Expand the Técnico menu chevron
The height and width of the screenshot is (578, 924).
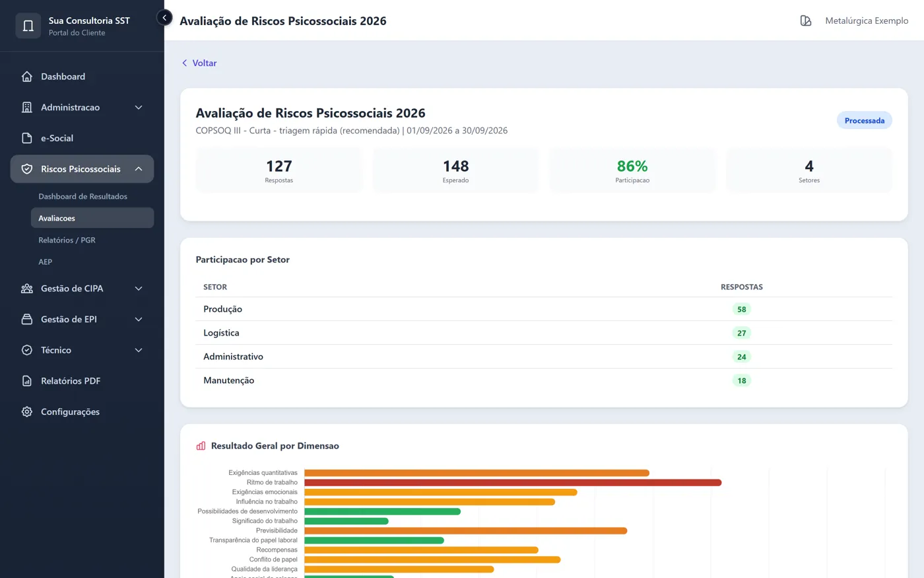(x=139, y=350)
